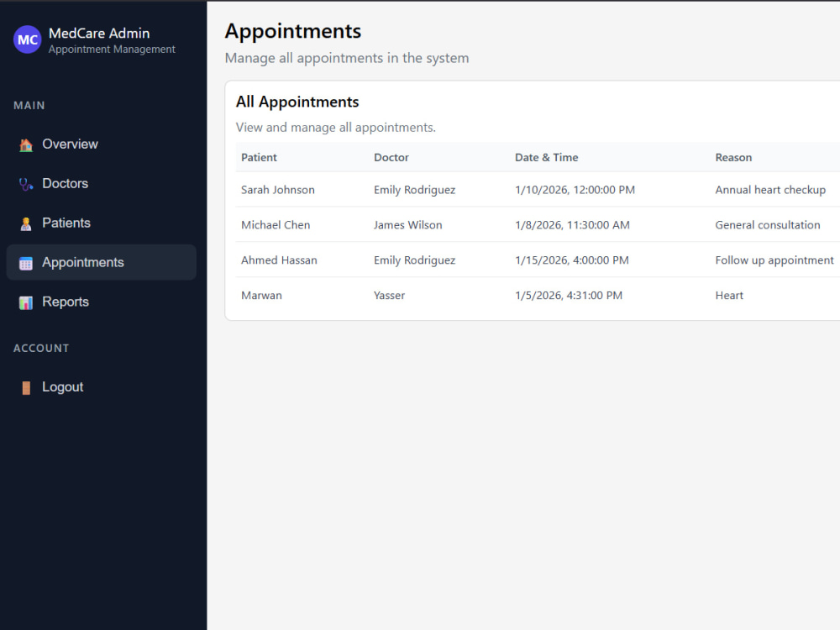Select patient Ahmed Hassan cell

pyautogui.click(x=279, y=260)
